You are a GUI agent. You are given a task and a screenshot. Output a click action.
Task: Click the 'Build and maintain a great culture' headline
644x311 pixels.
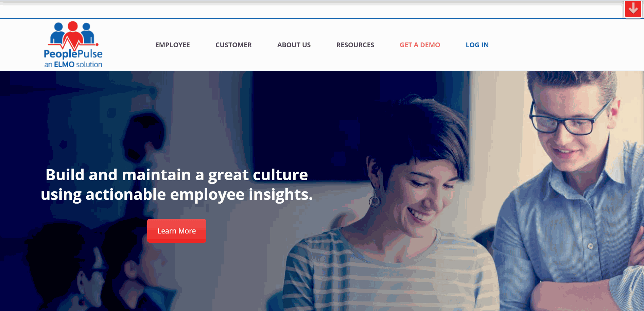click(x=177, y=175)
